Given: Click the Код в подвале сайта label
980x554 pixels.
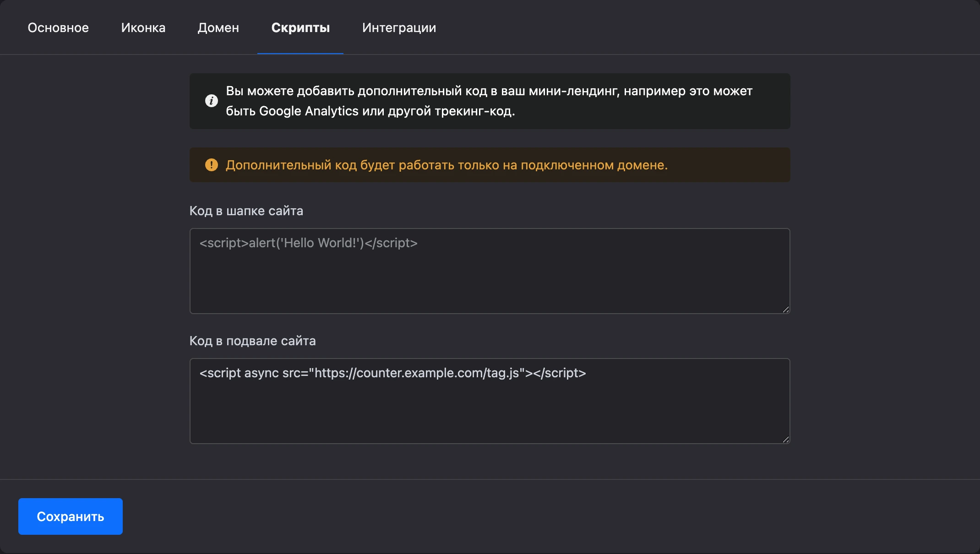Looking at the screenshot, I should pos(253,341).
